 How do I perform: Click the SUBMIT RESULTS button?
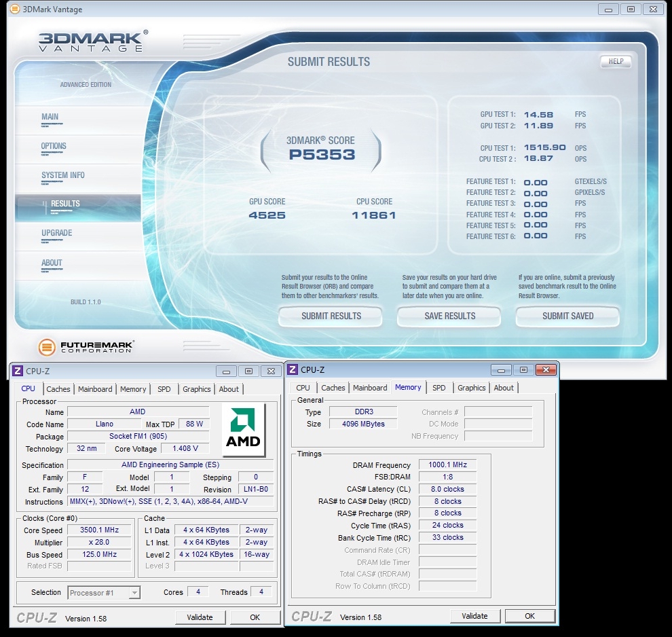(x=331, y=316)
